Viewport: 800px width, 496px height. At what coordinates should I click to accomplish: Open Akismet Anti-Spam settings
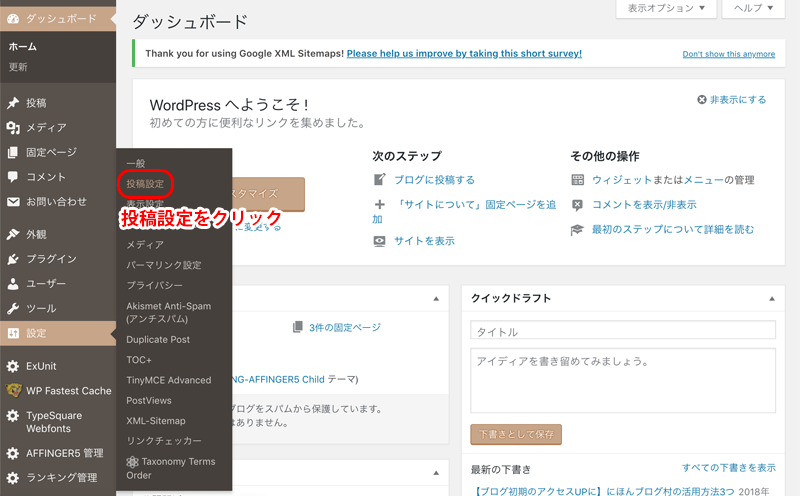click(168, 312)
